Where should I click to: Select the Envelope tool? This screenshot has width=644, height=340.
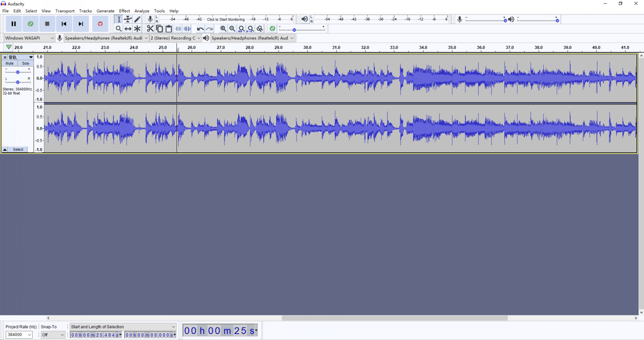pyautogui.click(x=128, y=19)
